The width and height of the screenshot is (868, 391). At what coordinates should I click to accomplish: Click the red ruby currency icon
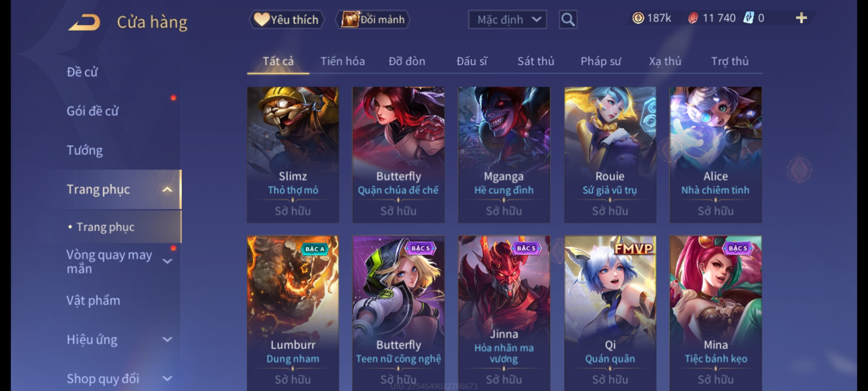693,18
